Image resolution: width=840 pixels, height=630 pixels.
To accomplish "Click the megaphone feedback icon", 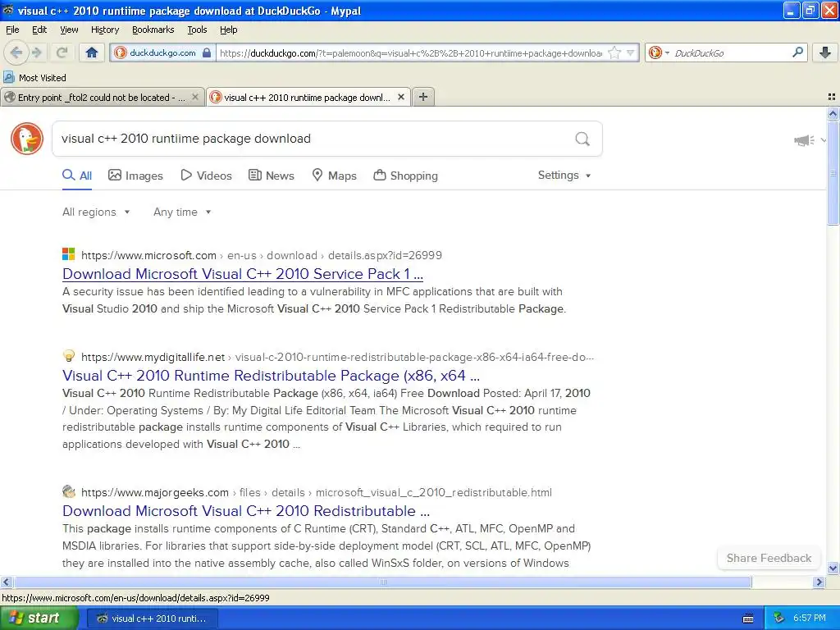I will point(804,140).
